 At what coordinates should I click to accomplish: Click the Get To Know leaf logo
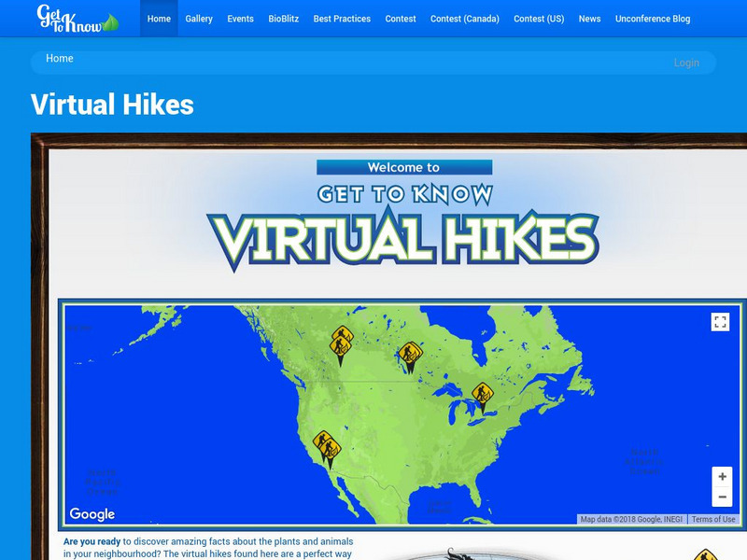pyautogui.click(x=78, y=19)
